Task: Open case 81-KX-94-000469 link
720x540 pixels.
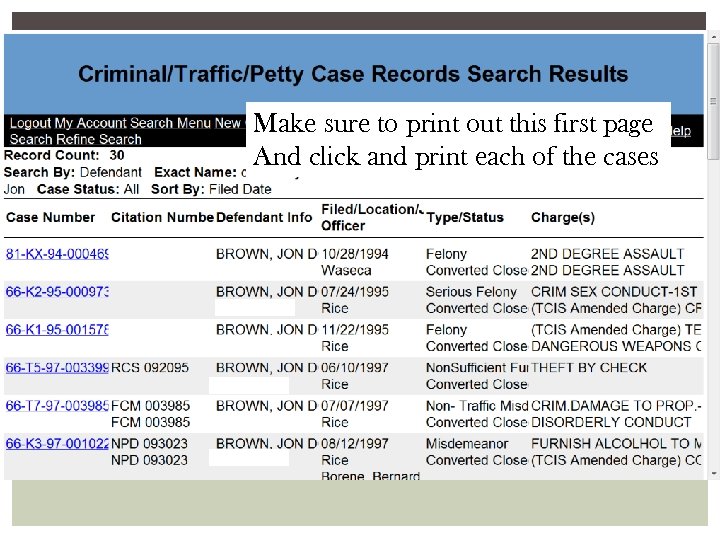Action: 57,254
